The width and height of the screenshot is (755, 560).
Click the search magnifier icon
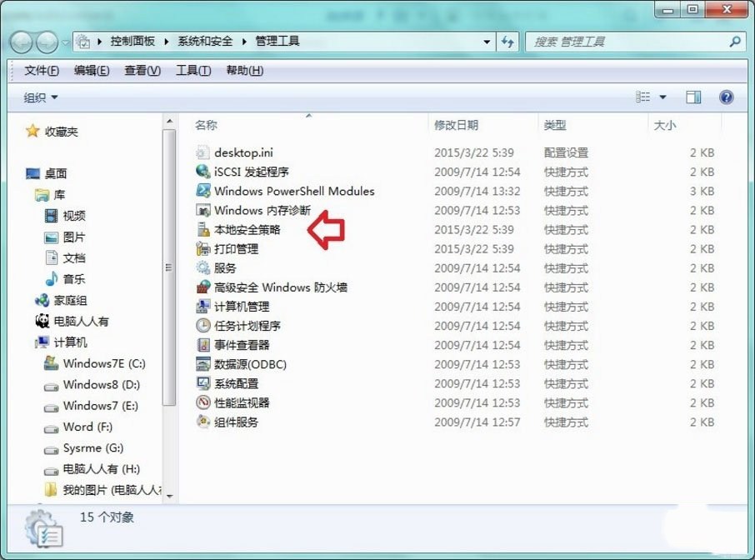pos(735,42)
